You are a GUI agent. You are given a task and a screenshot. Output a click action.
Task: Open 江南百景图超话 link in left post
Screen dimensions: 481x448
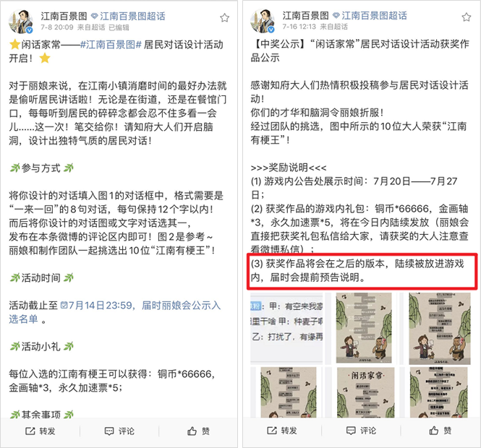click(x=129, y=16)
